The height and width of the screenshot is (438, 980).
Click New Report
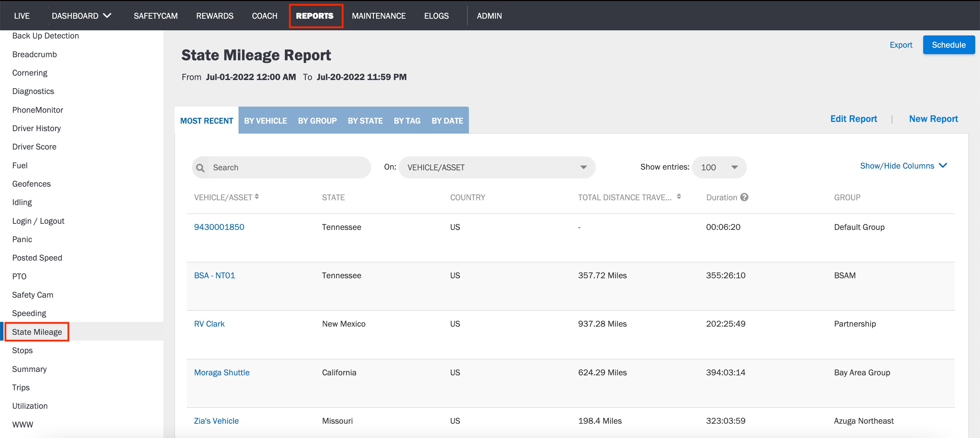(x=934, y=119)
